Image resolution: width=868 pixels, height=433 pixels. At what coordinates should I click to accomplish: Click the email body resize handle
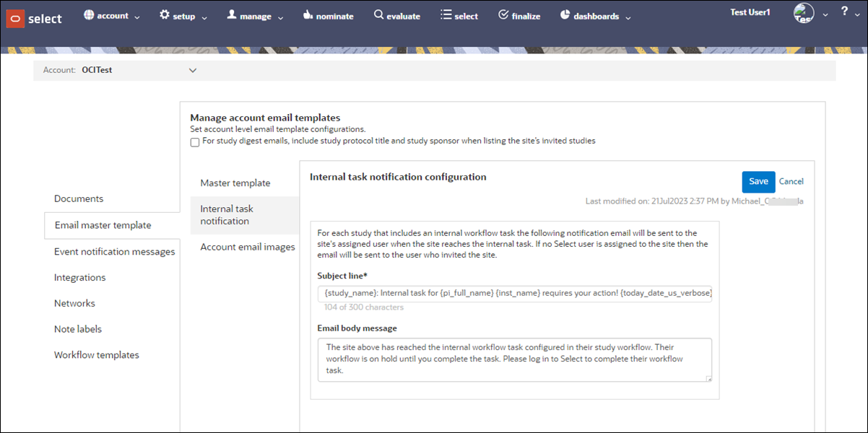pyautogui.click(x=708, y=378)
